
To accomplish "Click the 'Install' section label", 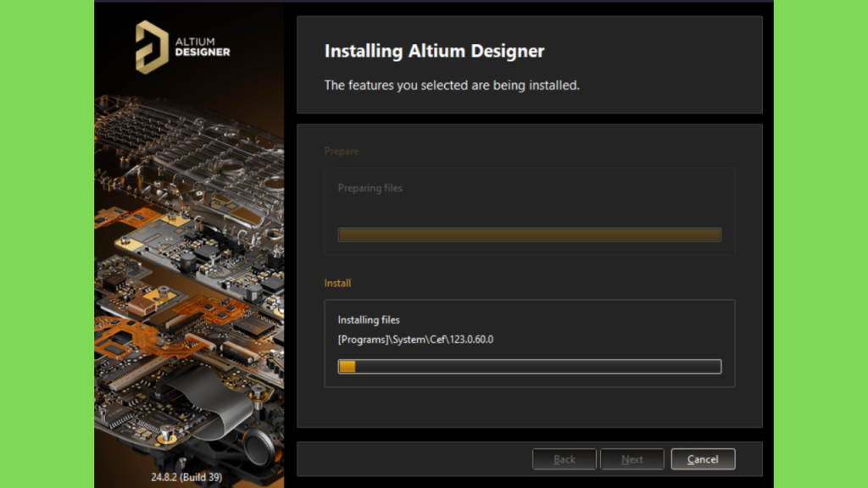I will pos(337,283).
